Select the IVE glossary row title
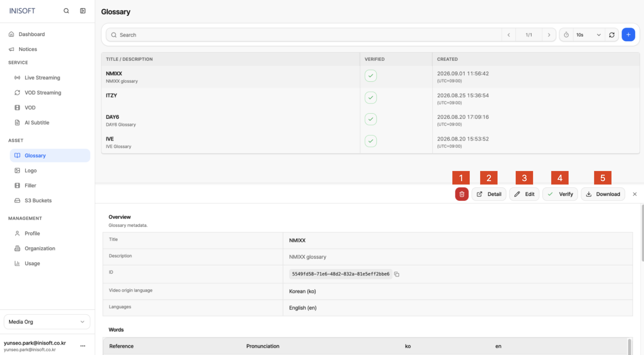644x355 pixels. [x=110, y=139]
